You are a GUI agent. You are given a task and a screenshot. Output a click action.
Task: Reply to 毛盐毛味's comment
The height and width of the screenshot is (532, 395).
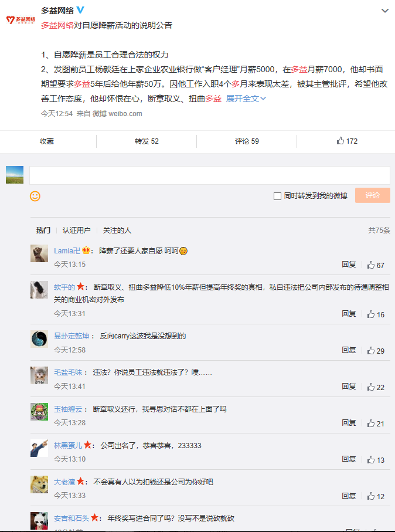tap(349, 387)
